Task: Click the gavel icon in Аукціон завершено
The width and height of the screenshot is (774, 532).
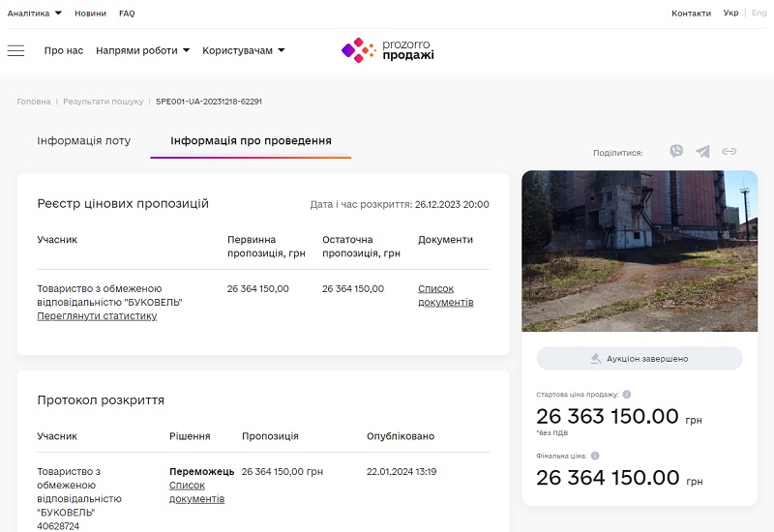Action: point(596,358)
